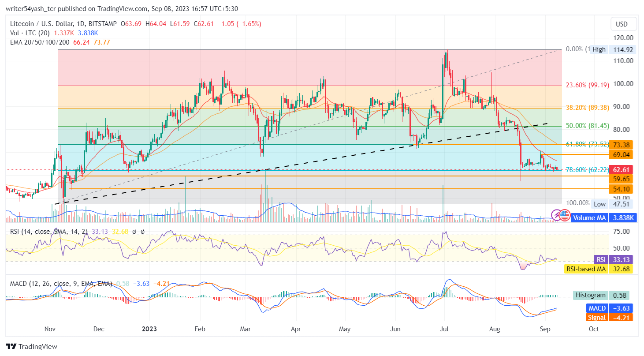The image size is (644, 356).
Task: Click the 120.00 price scale value
Action: (623, 38)
